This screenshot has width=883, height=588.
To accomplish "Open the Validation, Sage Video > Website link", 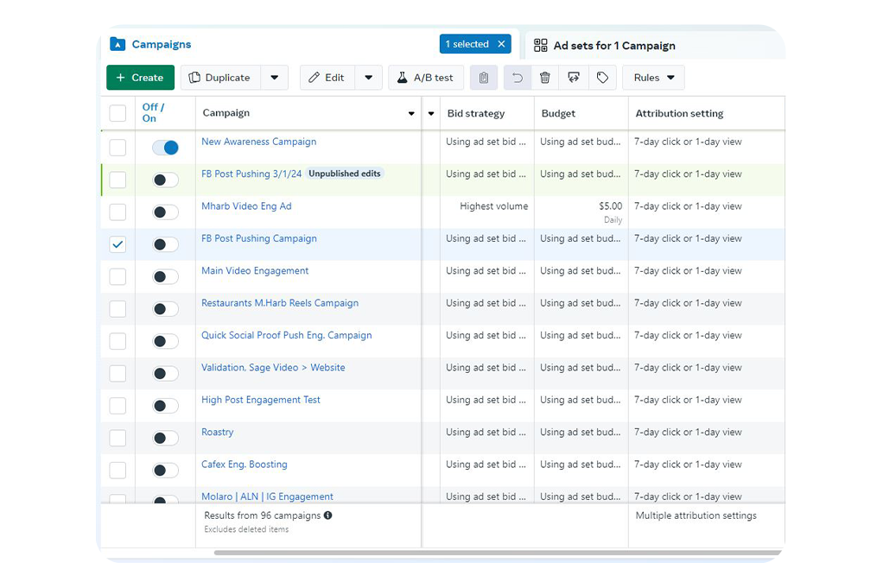I will click(273, 368).
